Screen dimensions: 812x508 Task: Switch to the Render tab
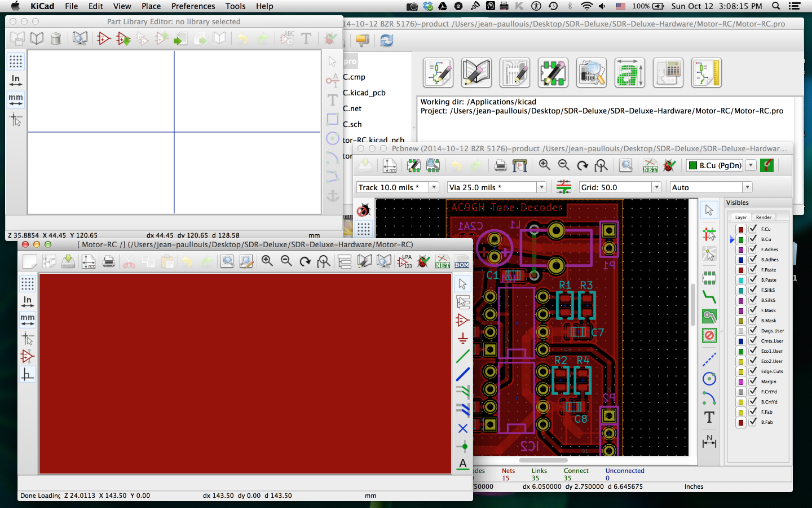[764, 217]
